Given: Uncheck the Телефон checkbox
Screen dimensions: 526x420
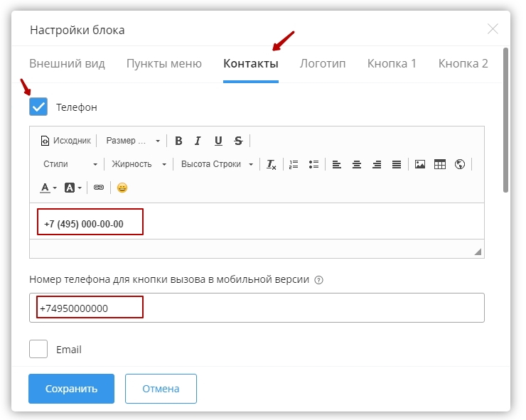Looking at the screenshot, I should (x=38, y=107).
